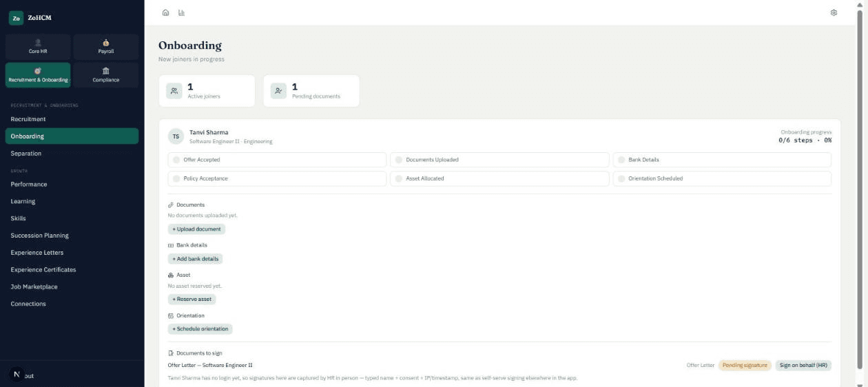Screen dimensions: 868x387
Task: Open Learning in the sidebar
Action: [x=72, y=202]
